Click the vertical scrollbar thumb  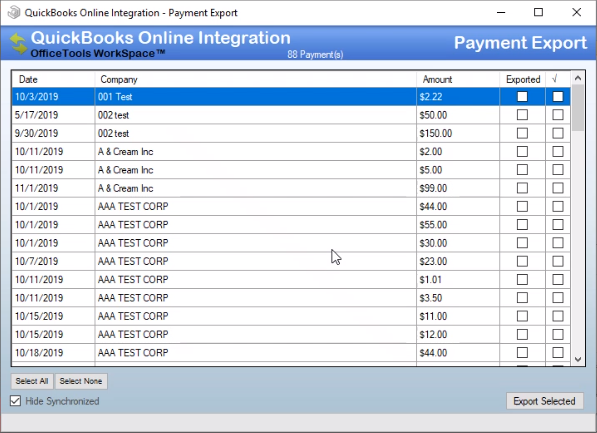tap(578, 108)
